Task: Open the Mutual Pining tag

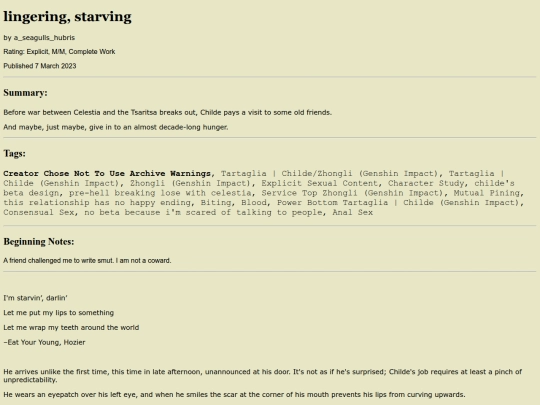Action: (486, 193)
